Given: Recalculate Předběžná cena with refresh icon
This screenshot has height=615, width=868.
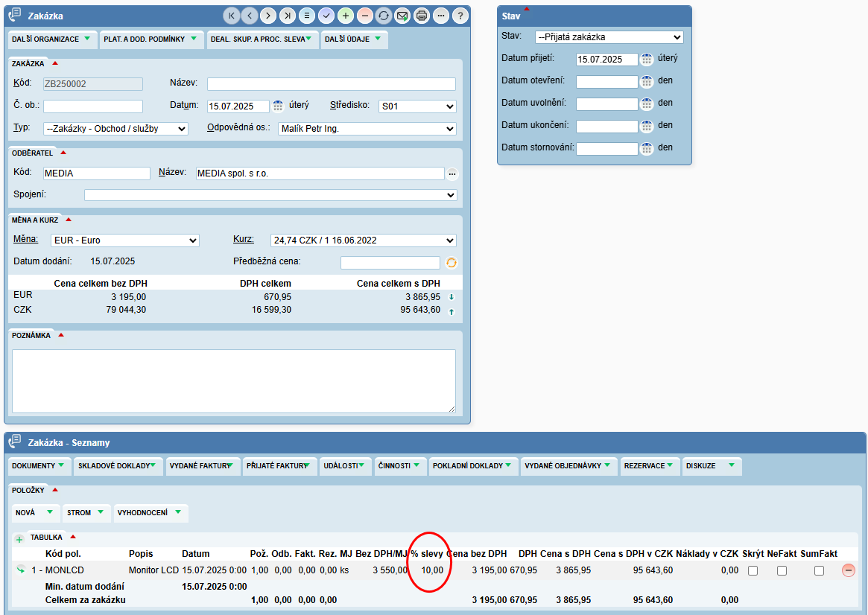Looking at the screenshot, I should 451,263.
